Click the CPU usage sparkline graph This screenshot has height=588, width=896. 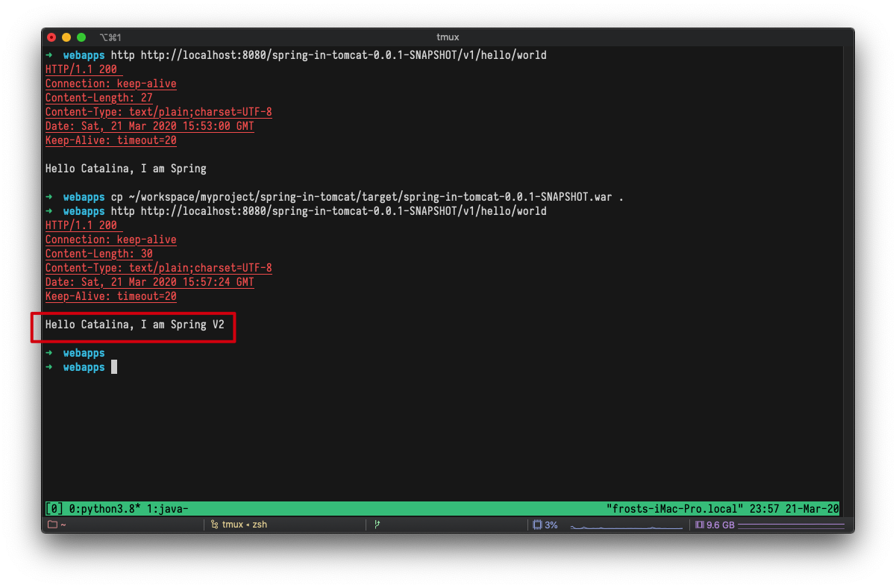pyautogui.click(x=626, y=527)
